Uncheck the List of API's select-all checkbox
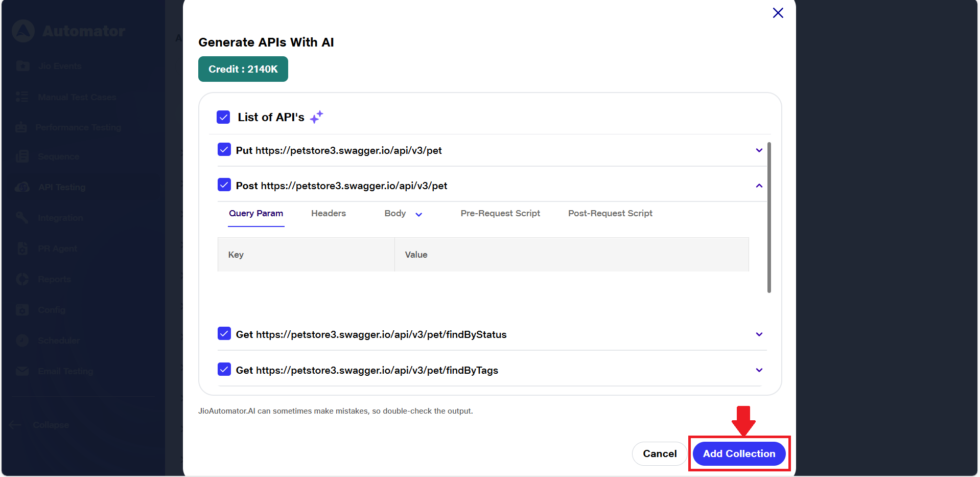Viewport: 980px width, 477px height. 223,117
